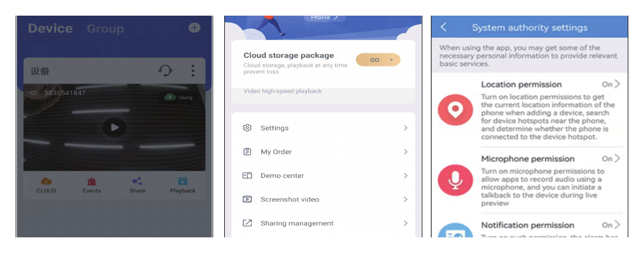Open three-dot device options menu
The width and height of the screenshot is (644, 253).
(193, 70)
